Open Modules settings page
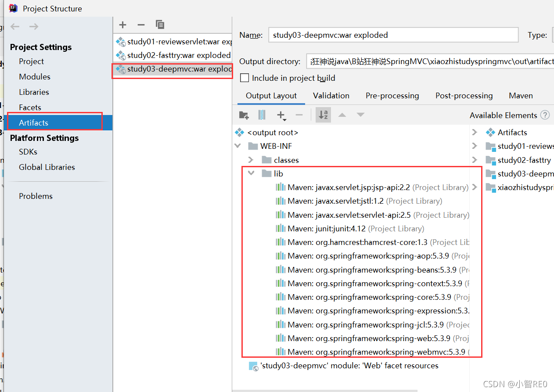This screenshot has width=554, height=392. pyautogui.click(x=35, y=77)
